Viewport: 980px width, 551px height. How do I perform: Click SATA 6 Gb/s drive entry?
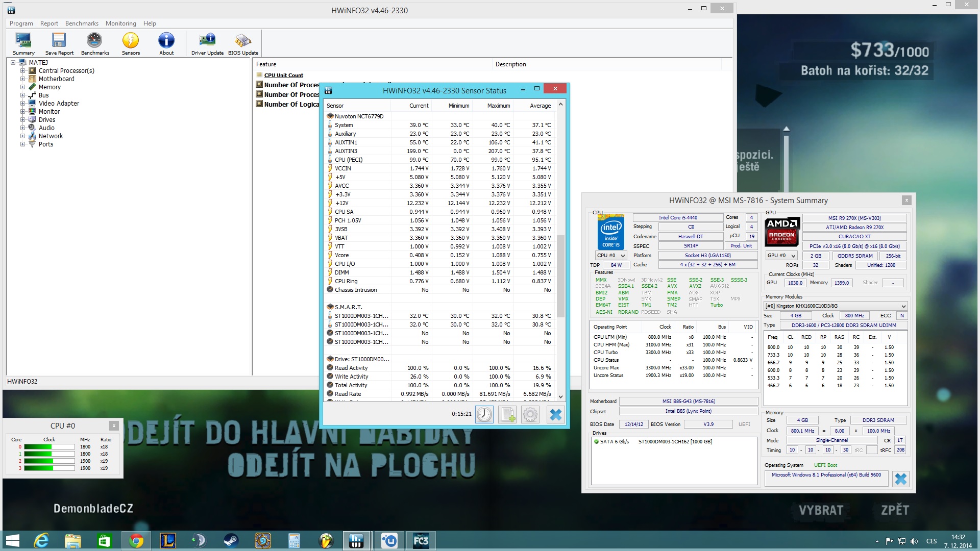[653, 442]
